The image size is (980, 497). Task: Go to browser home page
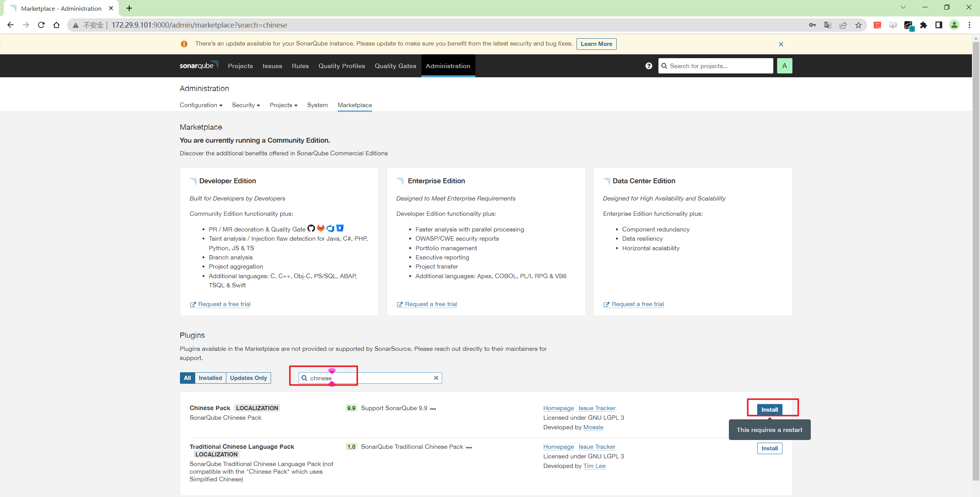[57, 25]
